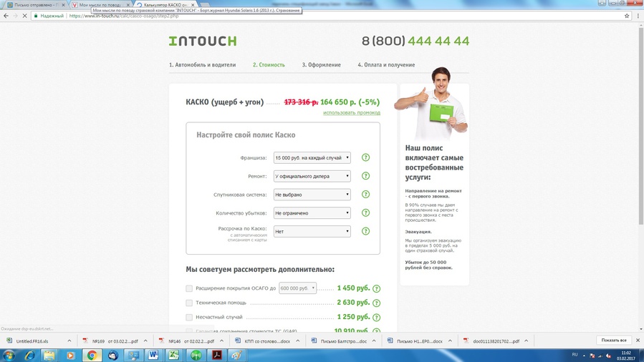
Task: Expand Спутниковая система dropdown
Action: (312, 195)
